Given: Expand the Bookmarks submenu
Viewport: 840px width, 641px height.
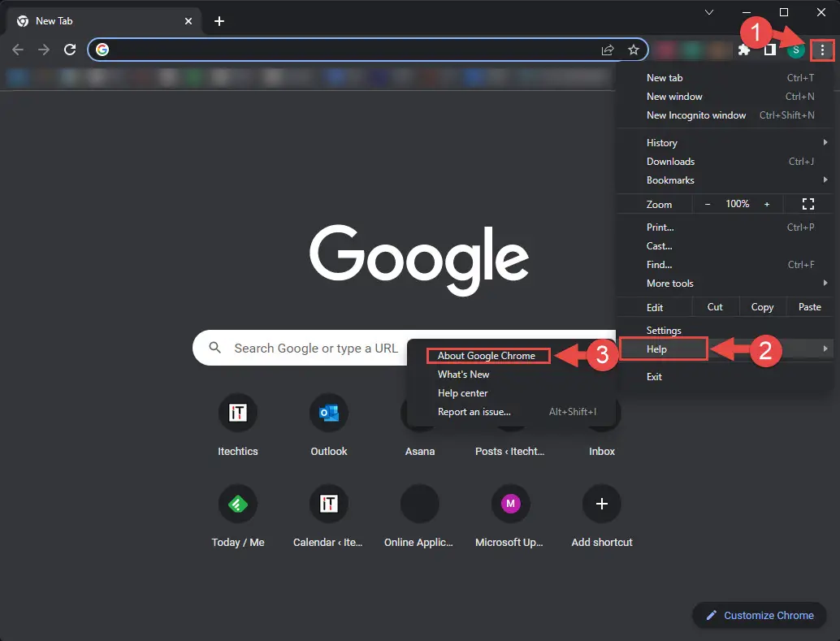Looking at the screenshot, I should [725, 180].
